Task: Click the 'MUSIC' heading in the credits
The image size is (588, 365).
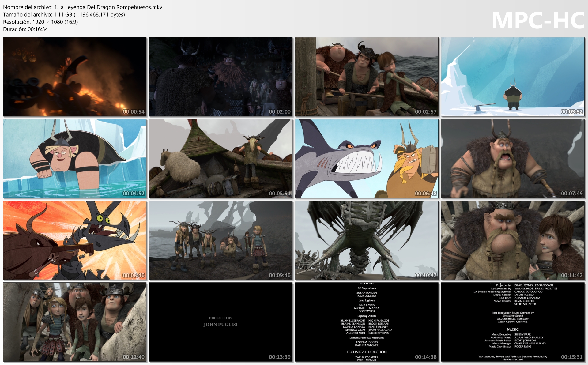Action: (513, 329)
